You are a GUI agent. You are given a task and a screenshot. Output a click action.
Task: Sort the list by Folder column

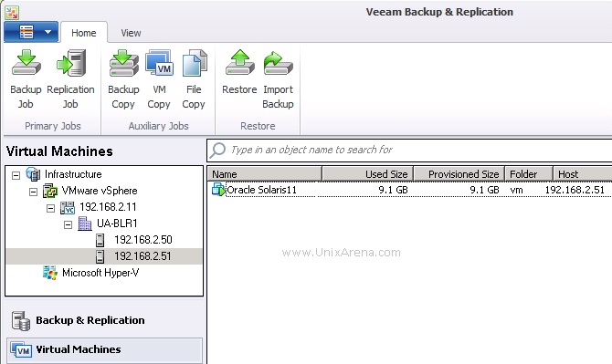pos(529,174)
